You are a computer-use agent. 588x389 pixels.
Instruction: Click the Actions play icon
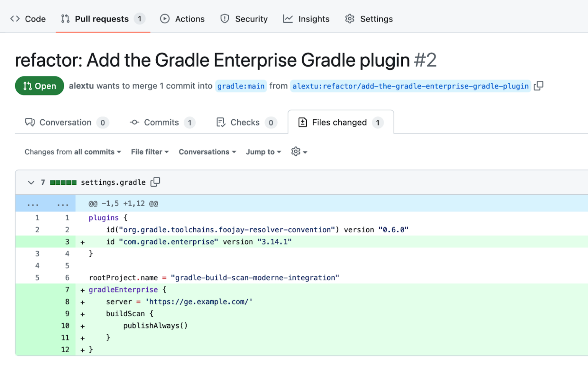tap(165, 19)
